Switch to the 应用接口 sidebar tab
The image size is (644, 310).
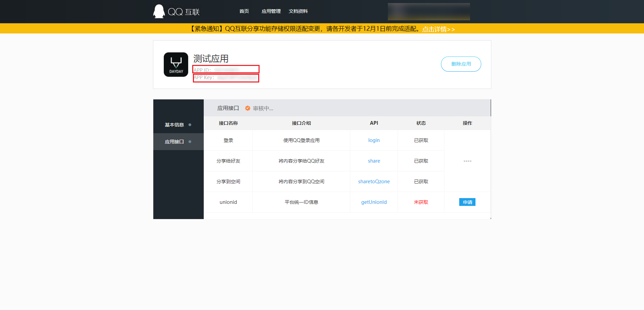[174, 141]
